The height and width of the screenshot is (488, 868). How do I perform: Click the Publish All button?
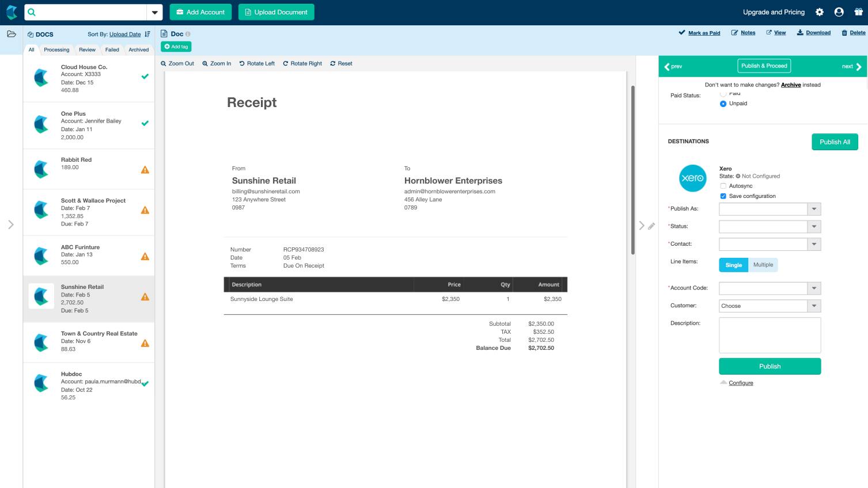coord(835,142)
